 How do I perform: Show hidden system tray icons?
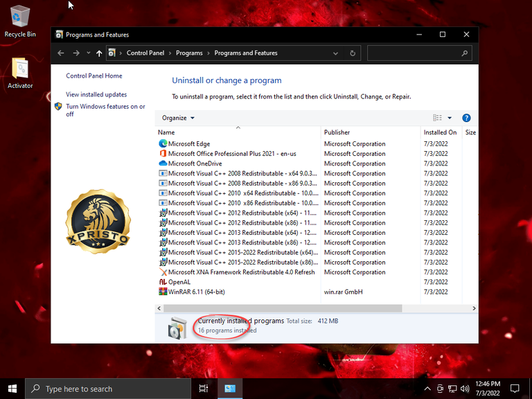[x=427, y=389]
